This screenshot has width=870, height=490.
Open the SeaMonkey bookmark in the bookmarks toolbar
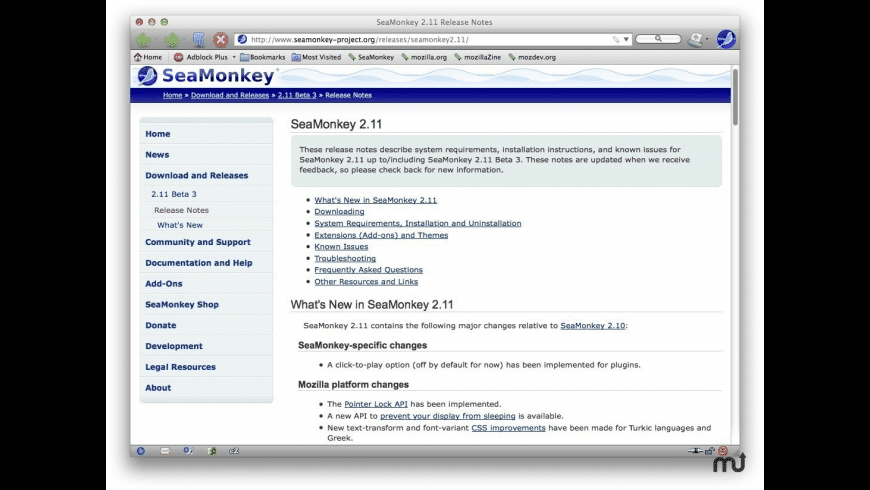click(371, 57)
